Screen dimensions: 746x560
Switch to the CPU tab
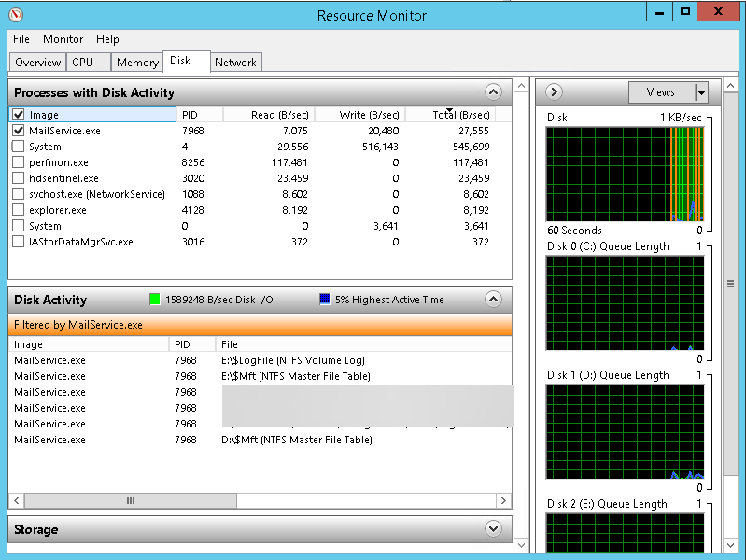(x=83, y=63)
